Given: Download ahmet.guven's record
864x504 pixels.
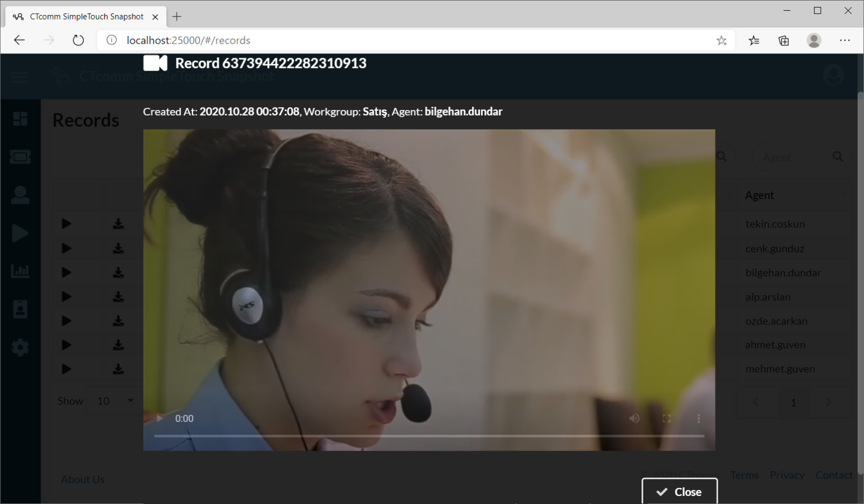Looking at the screenshot, I should click(118, 345).
